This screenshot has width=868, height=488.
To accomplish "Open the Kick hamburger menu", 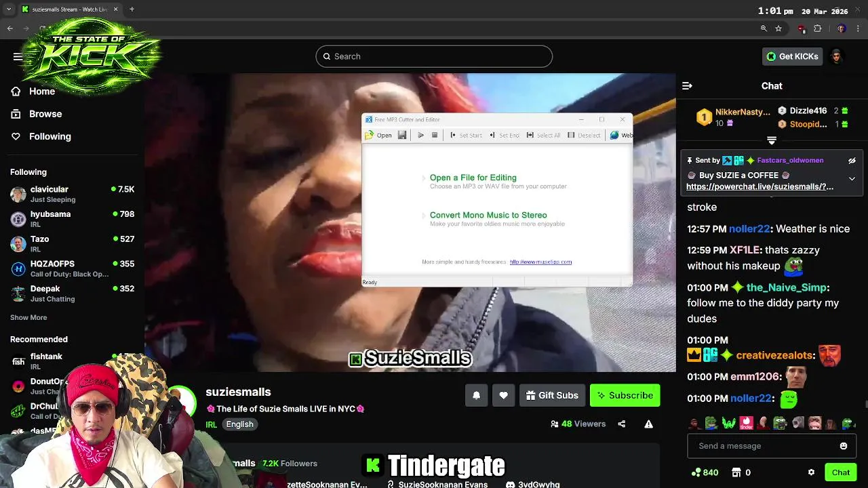I will (x=18, y=56).
